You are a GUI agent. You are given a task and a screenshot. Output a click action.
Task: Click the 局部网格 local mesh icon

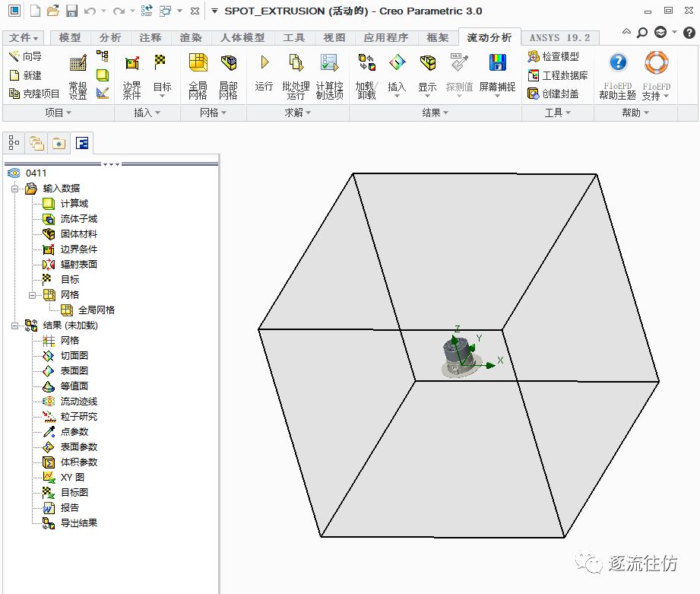point(228,78)
